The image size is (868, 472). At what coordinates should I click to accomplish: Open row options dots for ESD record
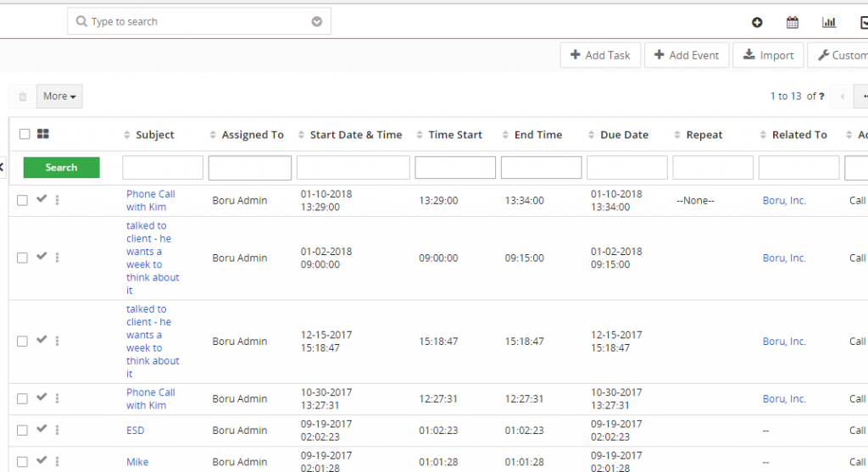pyautogui.click(x=57, y=430)
